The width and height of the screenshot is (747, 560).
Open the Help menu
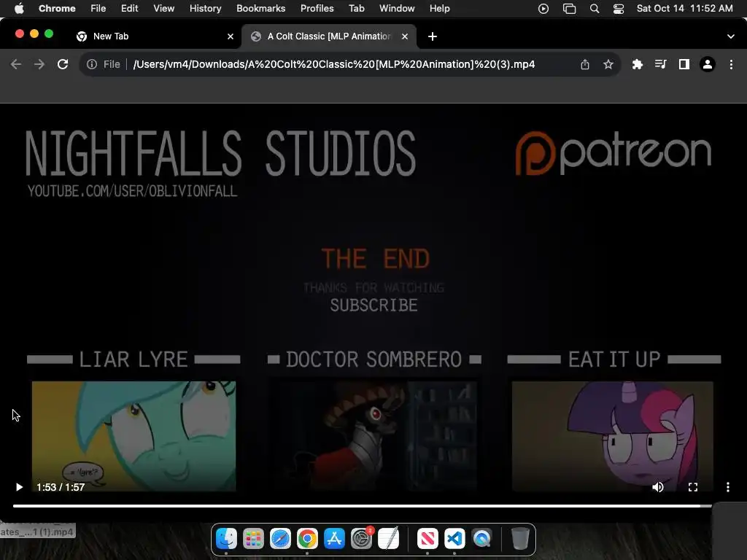point(439,8)
